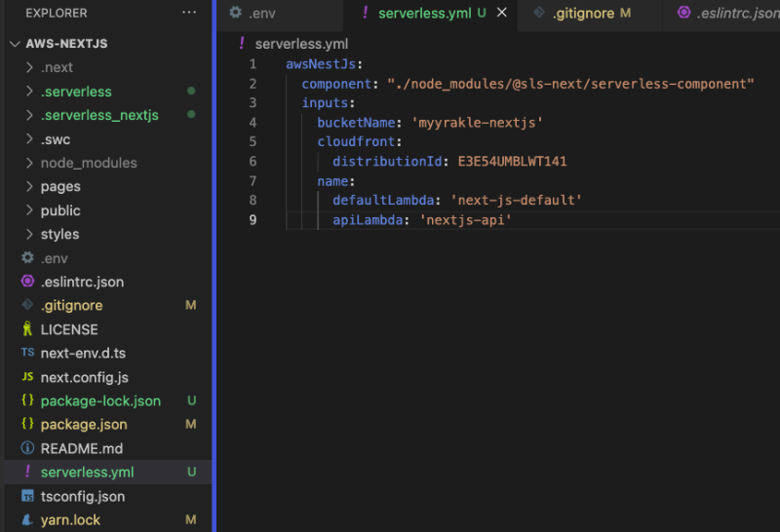Close the serverless.yml tab

[502, 13]
